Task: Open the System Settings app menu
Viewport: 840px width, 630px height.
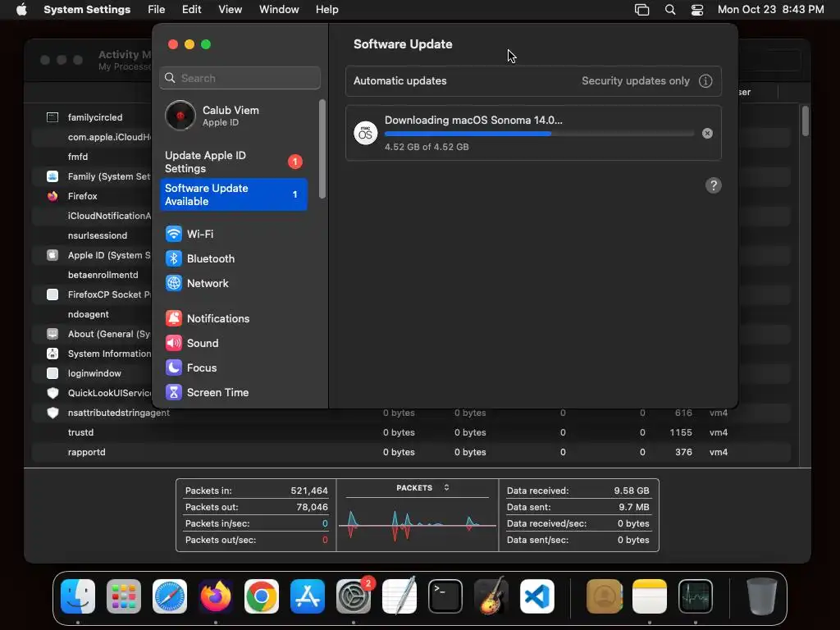Action: click(x=87, y=10)
